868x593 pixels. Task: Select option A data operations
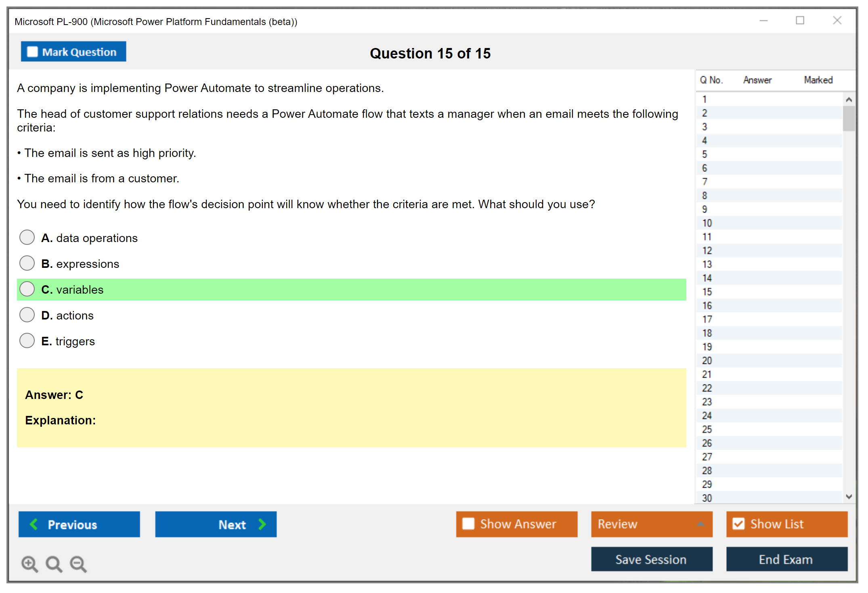27,238
